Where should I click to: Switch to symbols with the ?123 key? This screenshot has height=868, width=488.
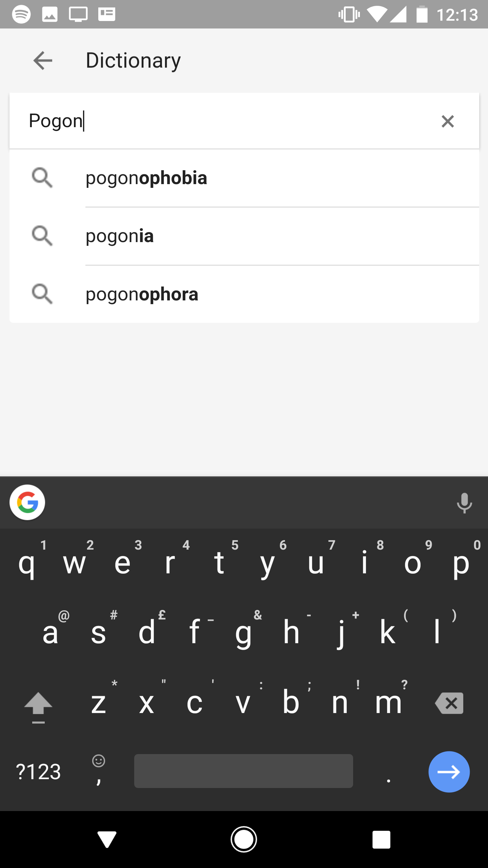[38, 771]
